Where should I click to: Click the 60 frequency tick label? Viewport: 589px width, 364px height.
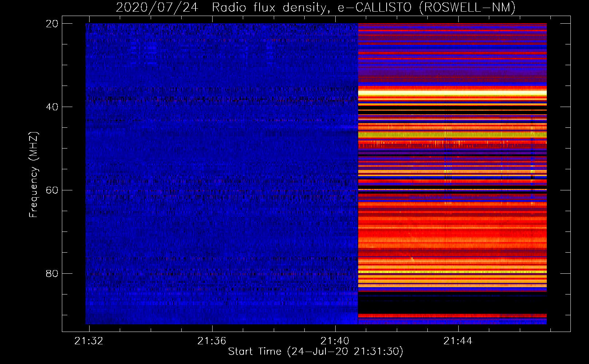coord(52,190)
